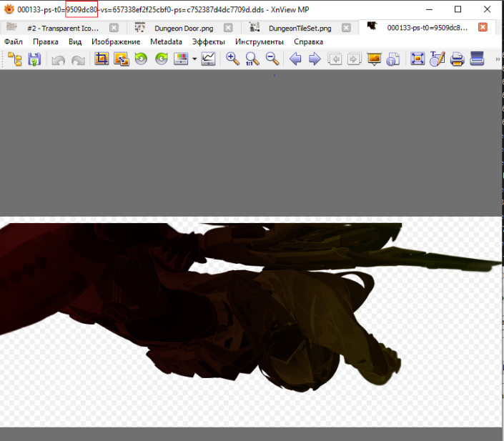504x441 pixels.
Task: Click the Scanner acquire icon
Action: pyautogui.click(x=477, y=59)
